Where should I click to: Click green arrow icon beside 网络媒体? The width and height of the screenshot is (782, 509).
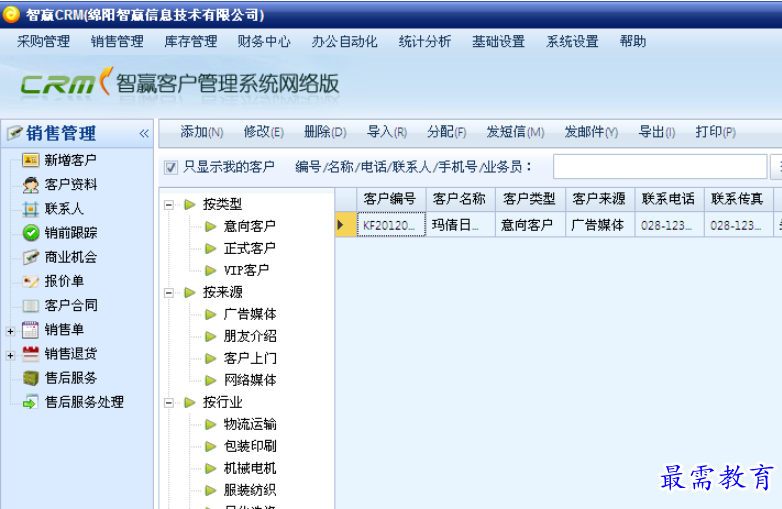[x=210, y=380]
